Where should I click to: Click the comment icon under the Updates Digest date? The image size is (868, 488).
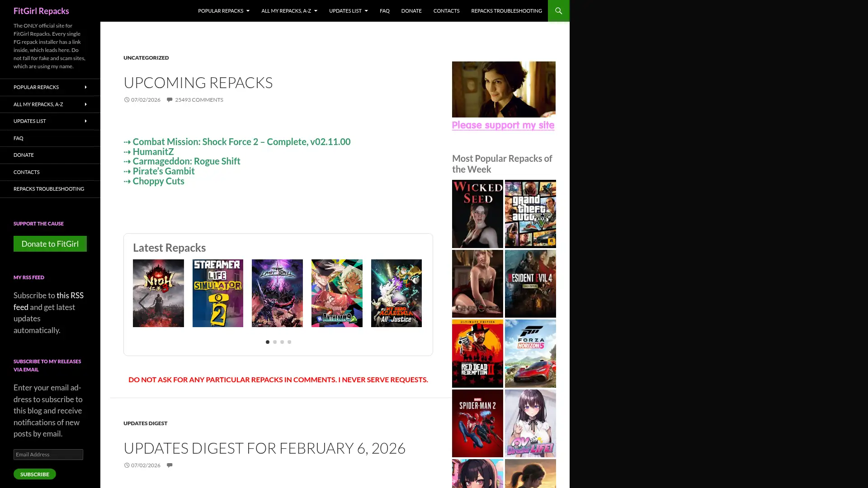point(170,465)
